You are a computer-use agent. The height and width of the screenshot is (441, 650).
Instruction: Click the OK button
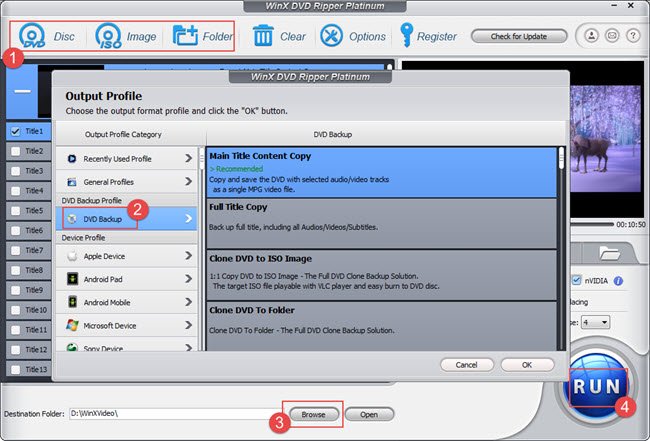(x=527, y=365)
